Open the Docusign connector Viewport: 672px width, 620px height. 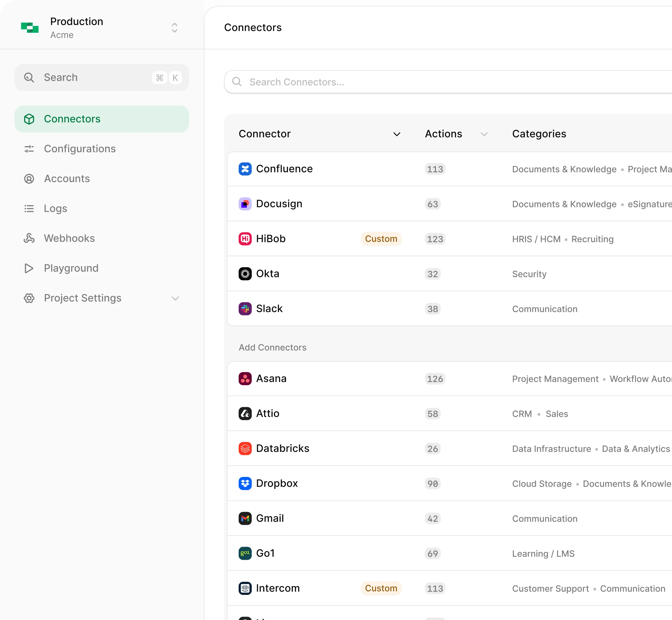279,204
